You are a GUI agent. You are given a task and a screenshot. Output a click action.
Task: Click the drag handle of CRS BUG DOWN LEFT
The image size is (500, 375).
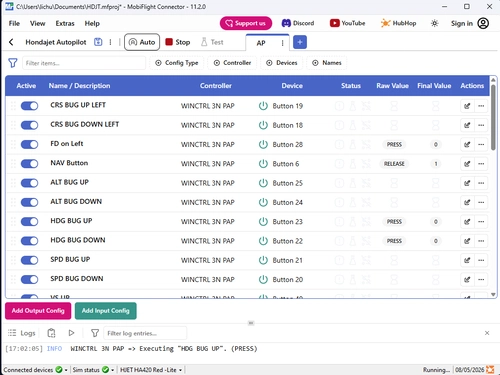tap(13, 125)
